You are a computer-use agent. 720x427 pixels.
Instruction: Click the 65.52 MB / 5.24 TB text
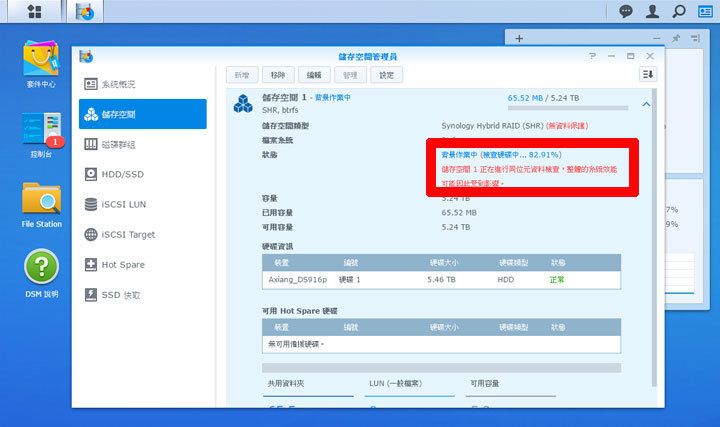coord(543,98)
